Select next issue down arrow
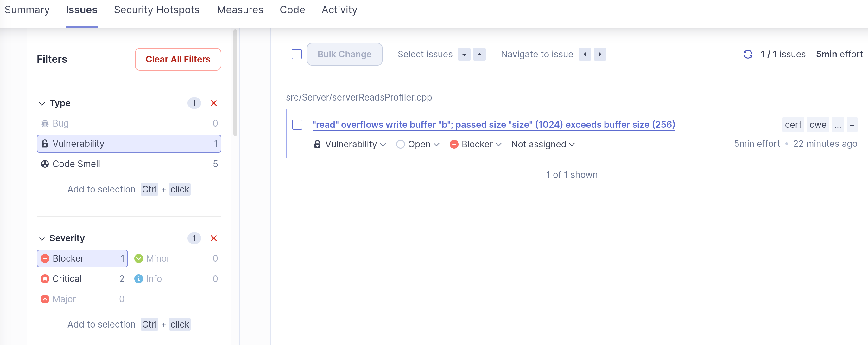Viewport: 868px width, 345px height. [464, 54]
